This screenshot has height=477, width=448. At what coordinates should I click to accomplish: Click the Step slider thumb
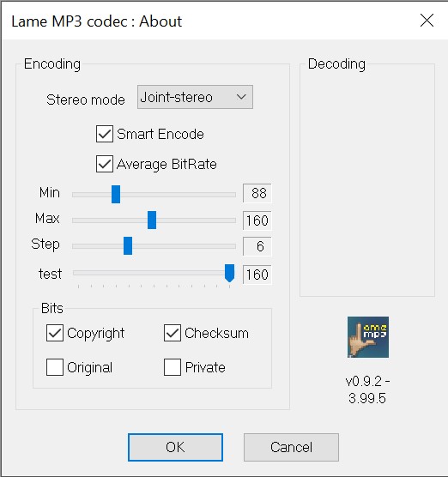(x=128, y=246)
